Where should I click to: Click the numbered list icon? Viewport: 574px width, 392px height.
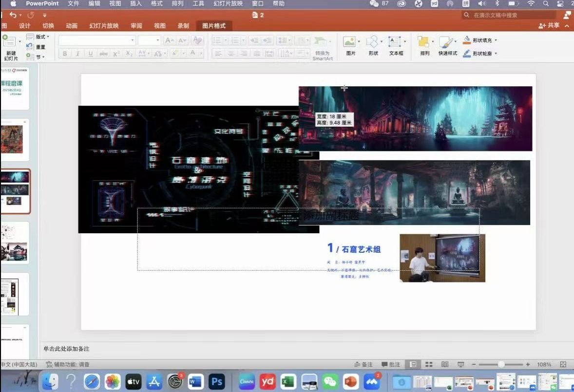tap(235, 40)
